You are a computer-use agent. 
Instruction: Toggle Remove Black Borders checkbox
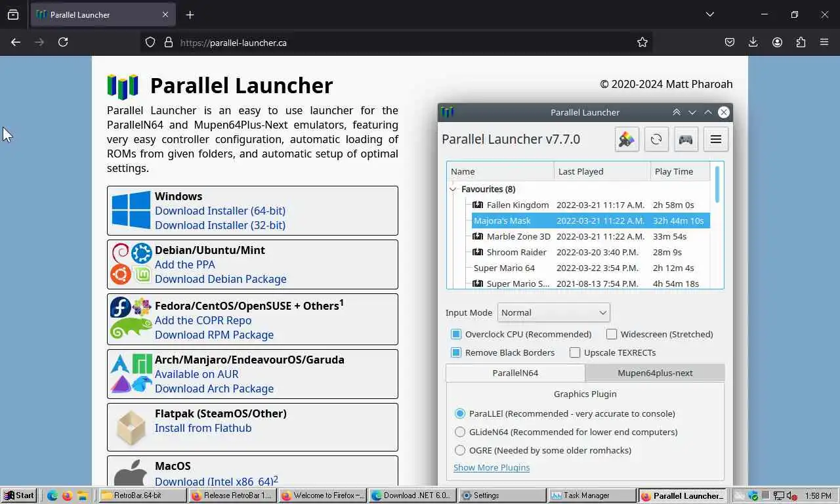tap(456, 352)
